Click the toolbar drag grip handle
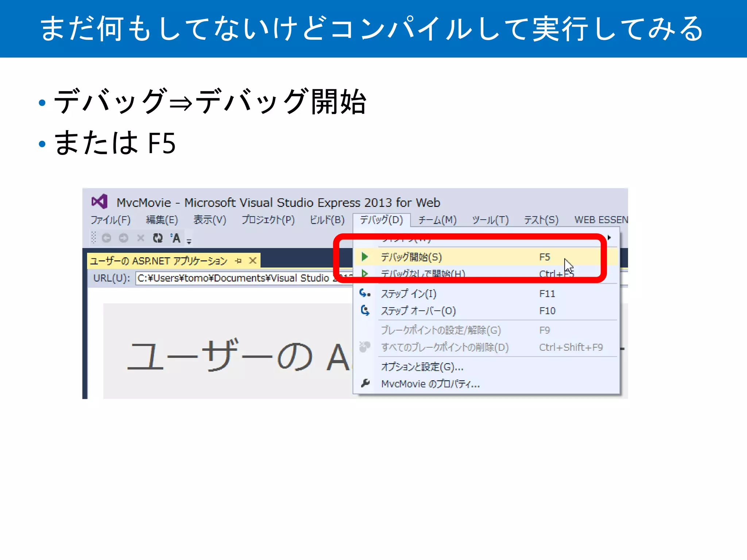Viewport: 747px width, 560px height. (x=93, y=238)
